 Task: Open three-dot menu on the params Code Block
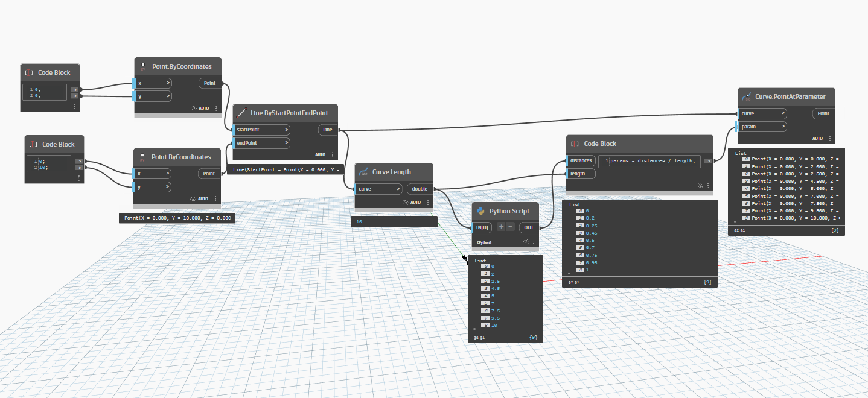(x=709, y=186)
